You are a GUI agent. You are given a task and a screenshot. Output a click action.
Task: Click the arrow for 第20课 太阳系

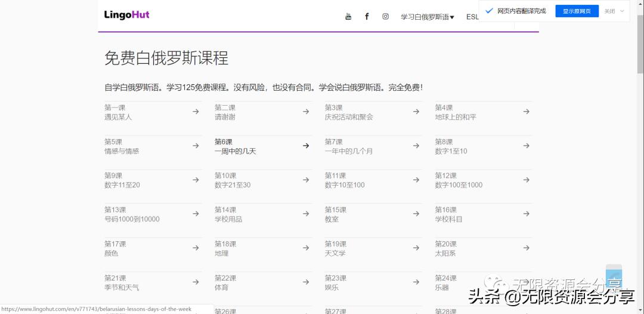click(526, 248)
